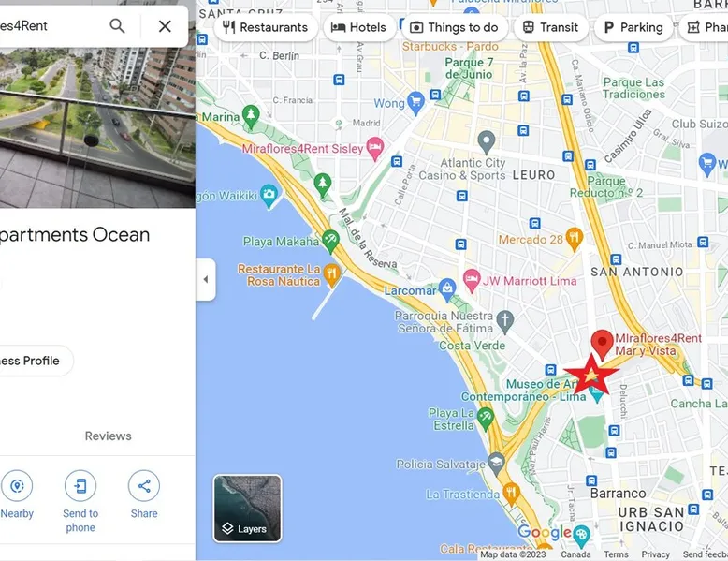
Task: Collapse the side panel arrow
Action: pos(206,279)
